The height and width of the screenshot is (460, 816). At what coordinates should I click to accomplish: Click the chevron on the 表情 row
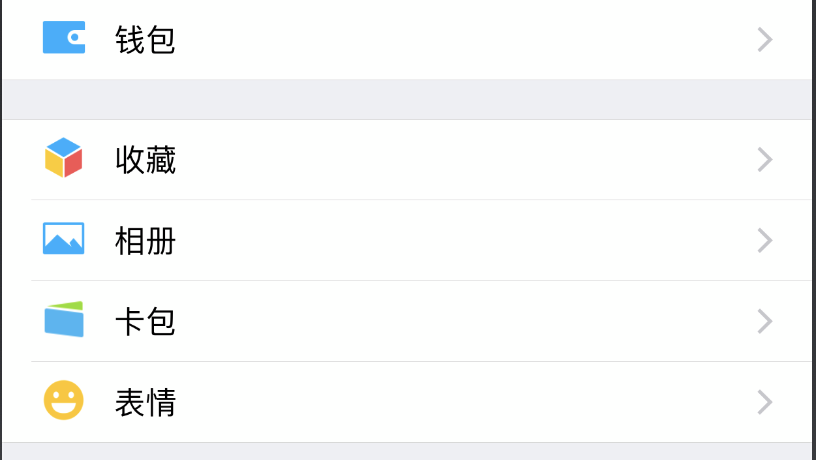pyautogui.click(x=765, y=402)
